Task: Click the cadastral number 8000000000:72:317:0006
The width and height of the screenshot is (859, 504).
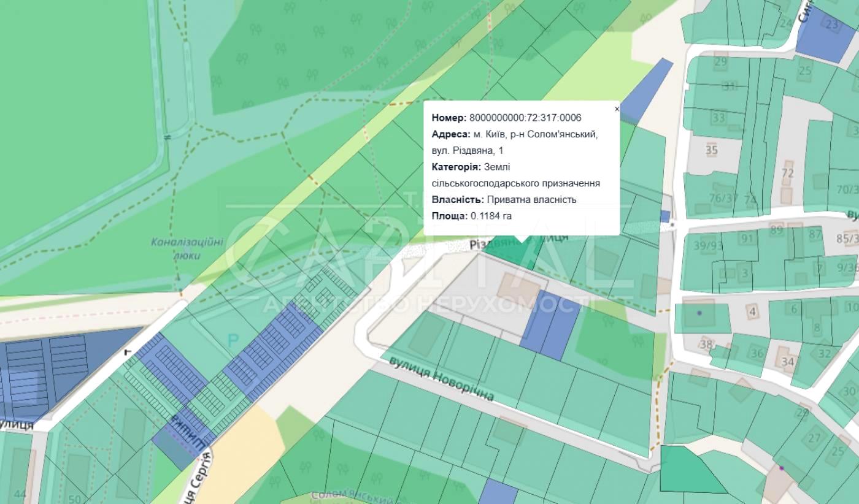Action: pyautogui.click(x=525, y=118)
